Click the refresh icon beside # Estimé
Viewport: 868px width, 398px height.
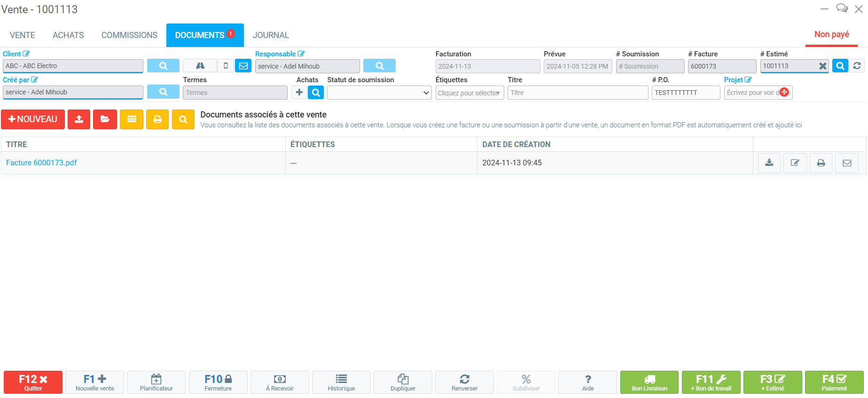(857, 66)
